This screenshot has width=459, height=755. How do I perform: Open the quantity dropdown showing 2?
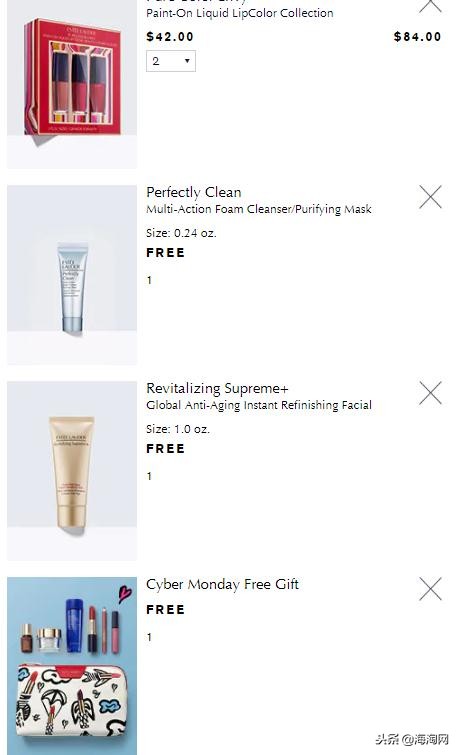pos(170,61)
